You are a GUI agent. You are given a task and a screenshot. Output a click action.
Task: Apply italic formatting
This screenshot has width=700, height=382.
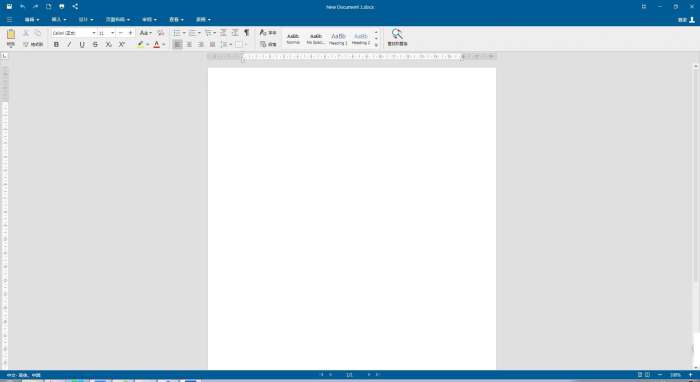69,45
